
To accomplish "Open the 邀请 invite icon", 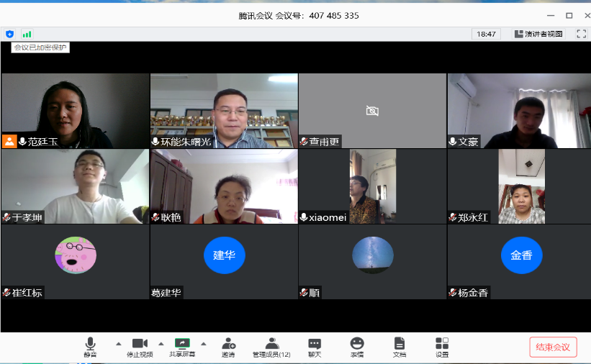I will pos(228,347).
